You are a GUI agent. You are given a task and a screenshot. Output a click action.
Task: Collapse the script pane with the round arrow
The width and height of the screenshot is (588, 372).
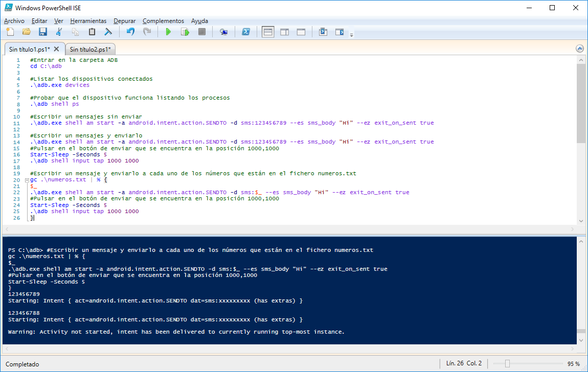click(x=580, y=49)
